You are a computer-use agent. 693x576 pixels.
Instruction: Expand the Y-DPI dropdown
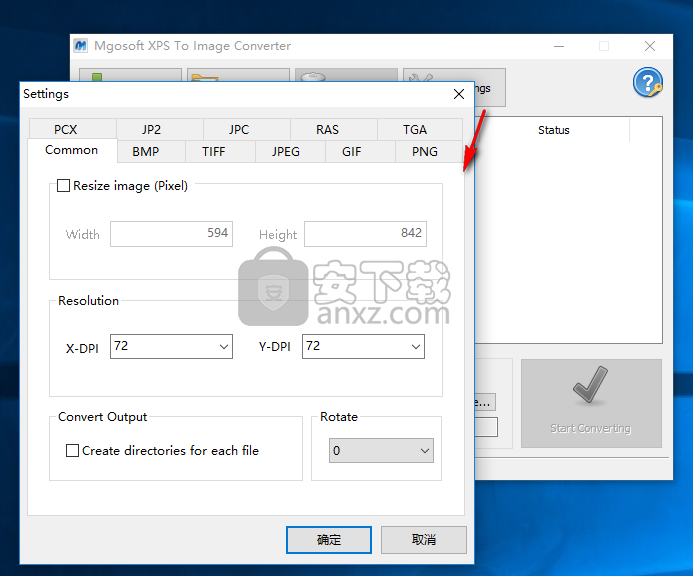tap(415, 347)
